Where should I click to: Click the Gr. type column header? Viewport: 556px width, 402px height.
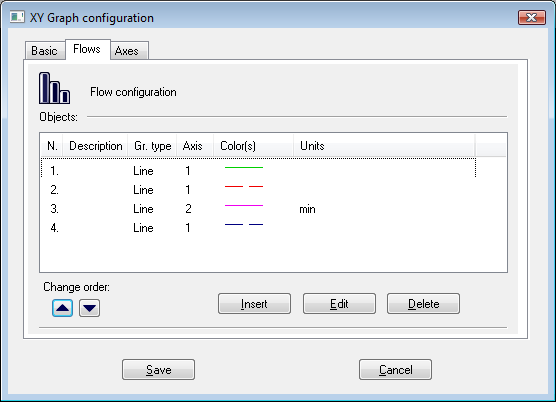(152, 146)
